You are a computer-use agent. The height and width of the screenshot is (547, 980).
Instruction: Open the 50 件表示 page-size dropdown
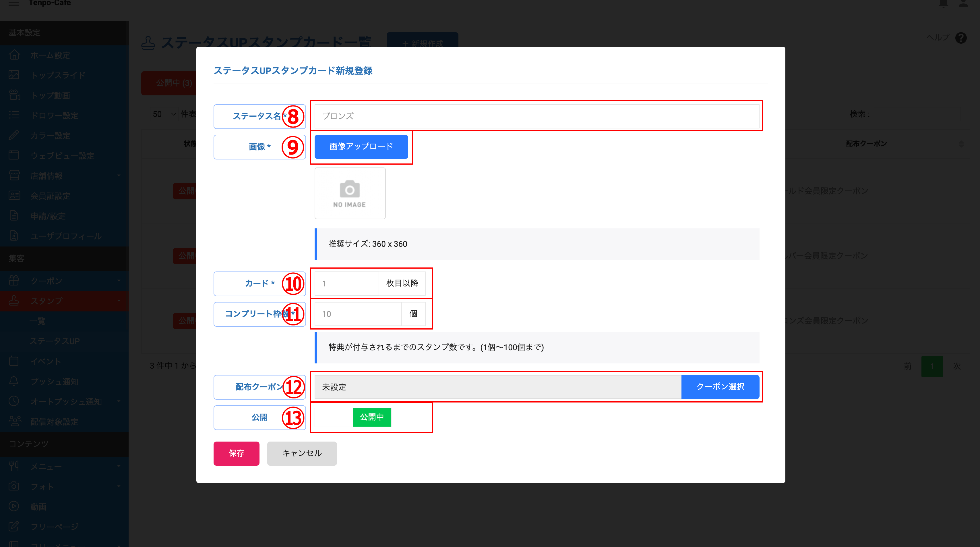click(164, 114)
